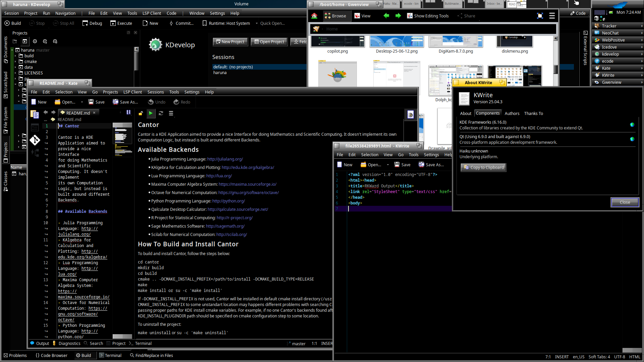Toggle Show Editing Tools in Gwenview
This screenshot has height=362, width=644.
[x=428, y=16]
